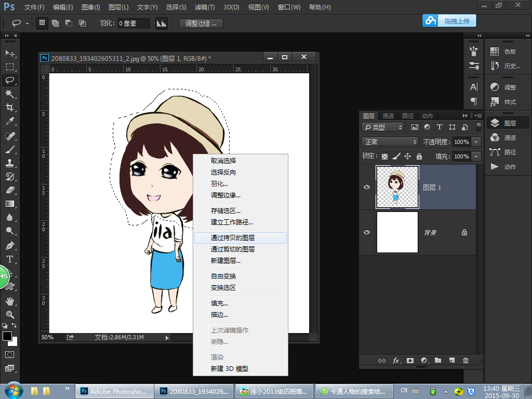Image resolution: width=532 pixels, height=399 pixels.
Task: Select the Pen tool
Action: (x=10, y=246)
